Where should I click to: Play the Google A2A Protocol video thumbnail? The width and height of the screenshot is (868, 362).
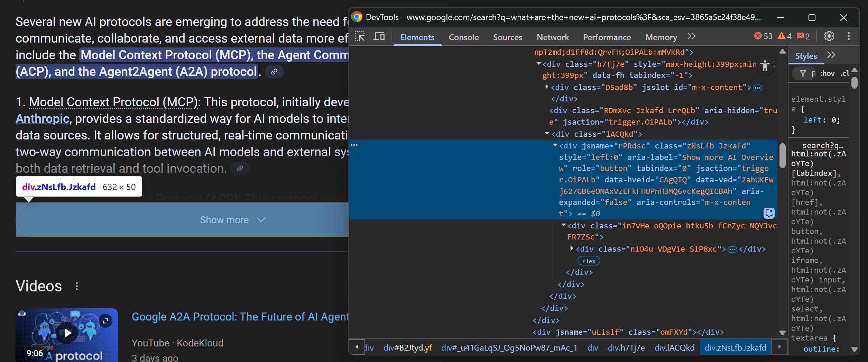pos(67,333)
